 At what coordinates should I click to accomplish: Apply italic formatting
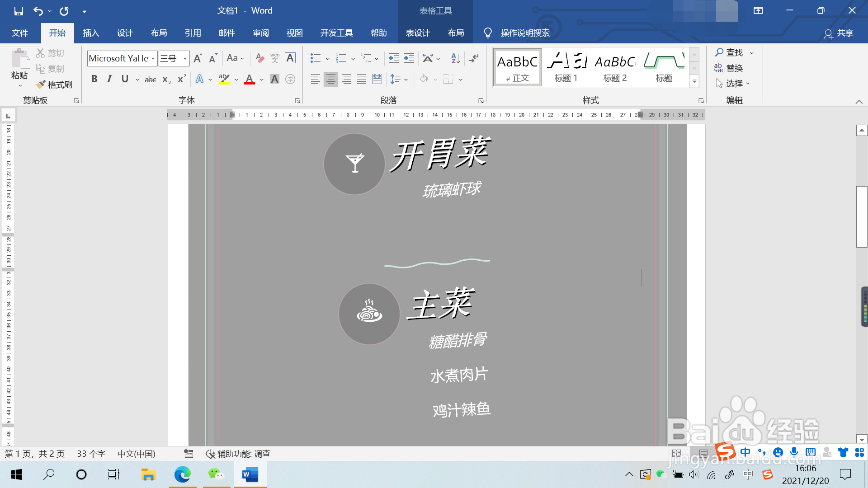coord(109,79)
